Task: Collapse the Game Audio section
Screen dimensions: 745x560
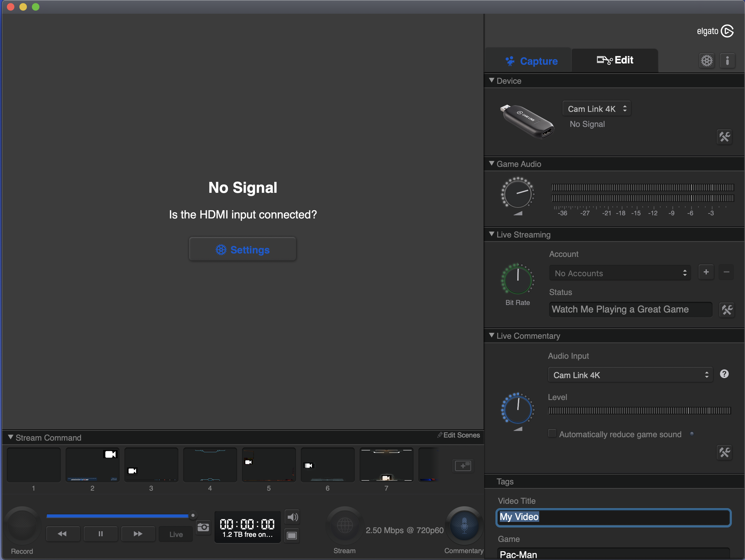Action: click(491, 164)
